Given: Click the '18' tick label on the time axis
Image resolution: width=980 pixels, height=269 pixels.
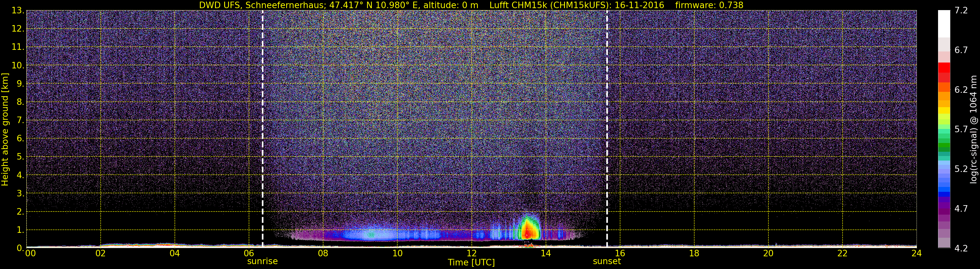Looking at the screenshot, I should [694, 253].
